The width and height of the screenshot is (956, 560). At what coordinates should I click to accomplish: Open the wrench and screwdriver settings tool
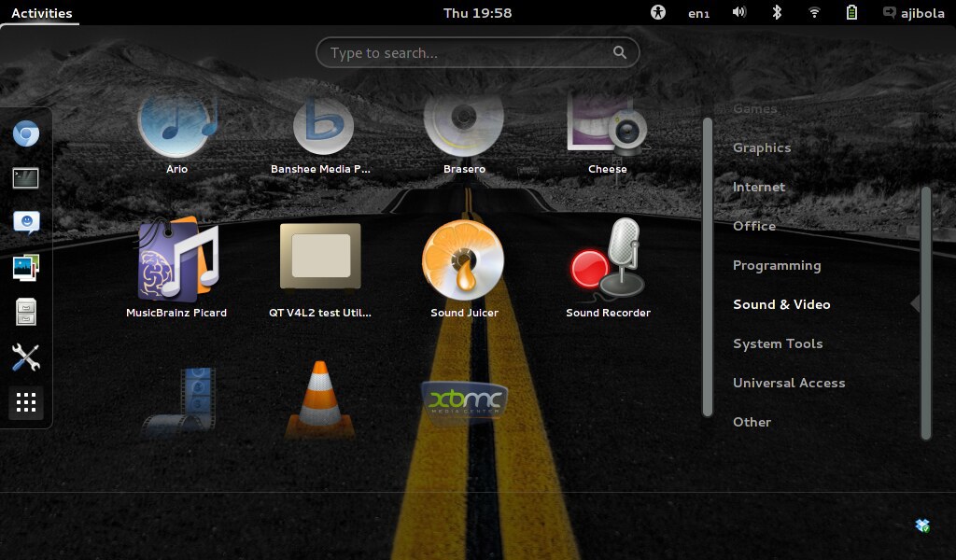click(x=26, y=357)
